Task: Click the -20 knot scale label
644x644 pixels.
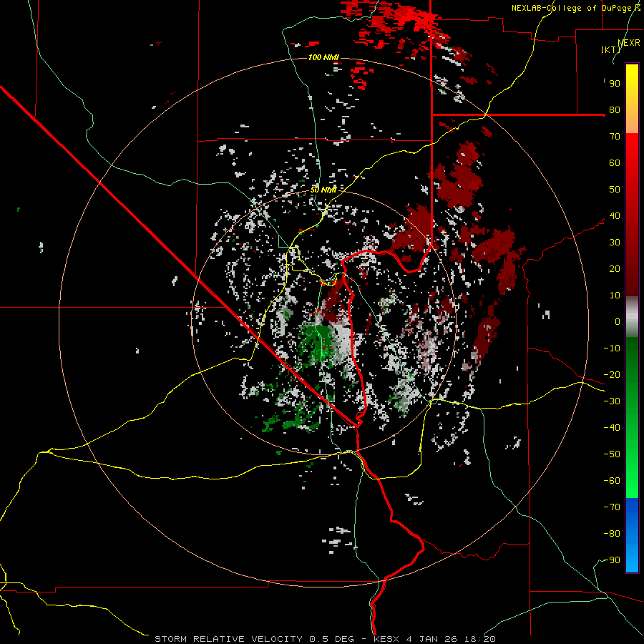Action: click(612, 375)
